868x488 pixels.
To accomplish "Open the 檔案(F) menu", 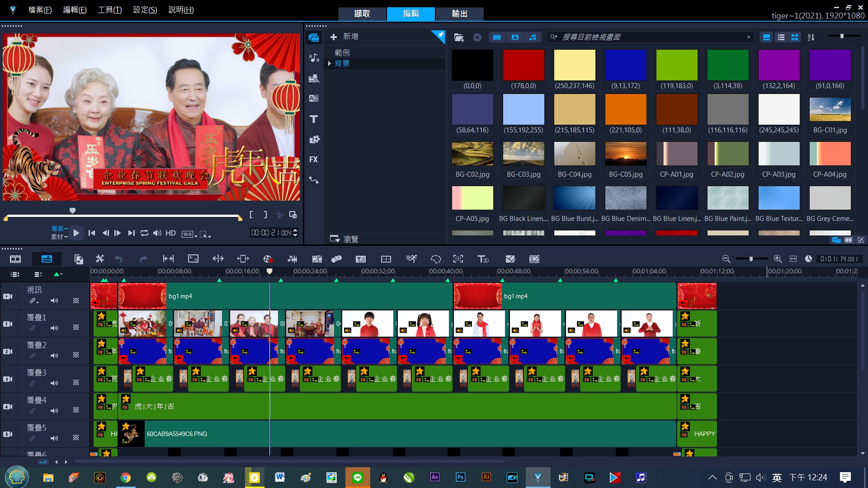I will pyautogui.click(x=40, y=10).
